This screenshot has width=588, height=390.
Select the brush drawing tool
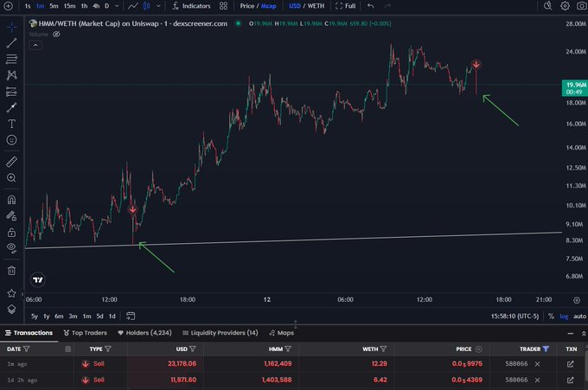(11, 107)
